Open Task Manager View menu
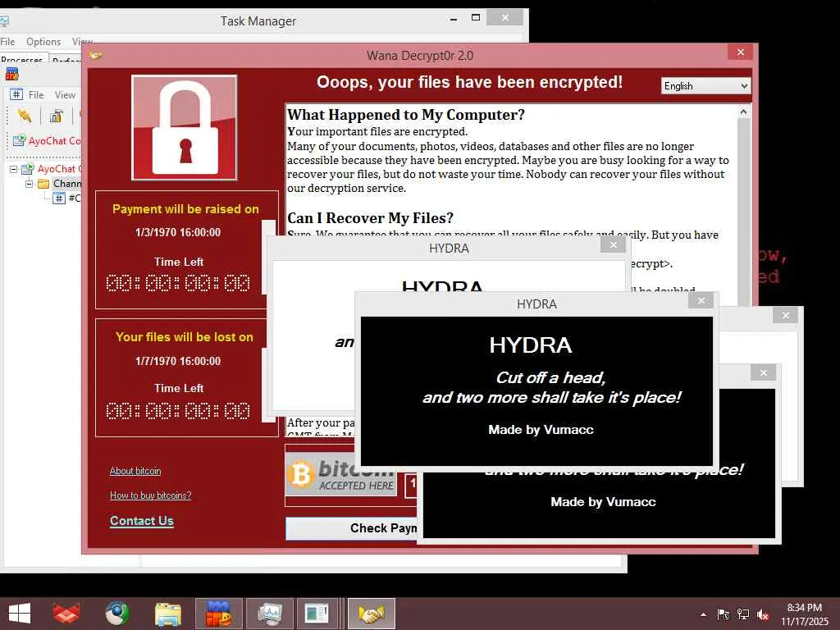Image resolution: width=840 pixels, height=630 pixels. tap(81, 42)
